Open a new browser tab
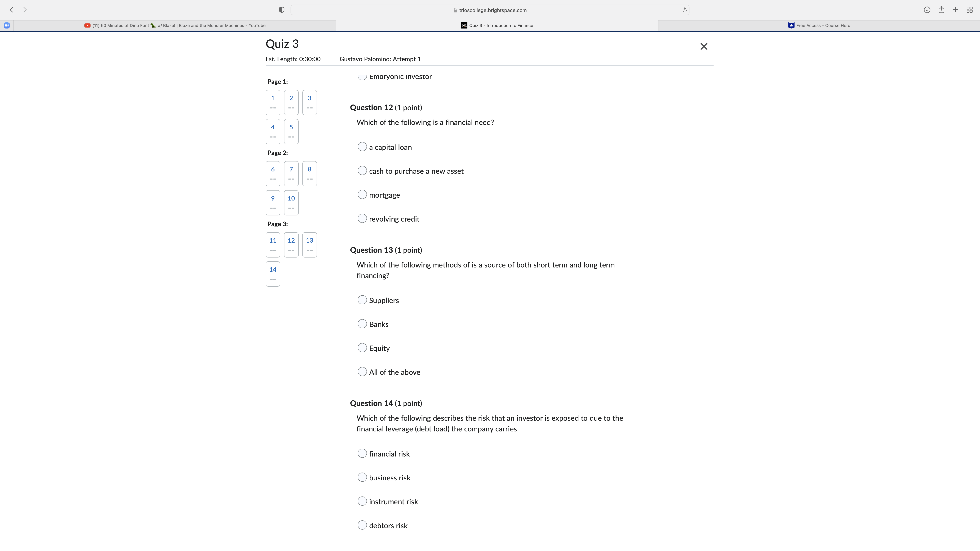This screenshot has width=980, height=551. 955,10
